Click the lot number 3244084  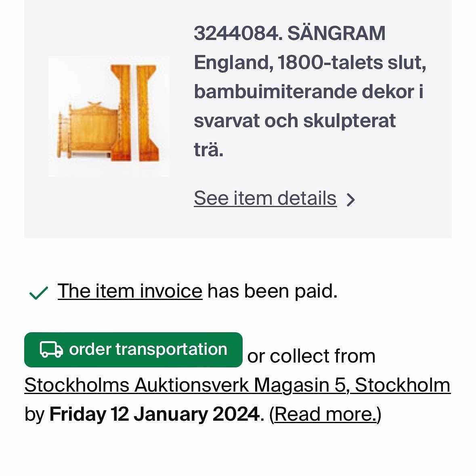pyautogui.click(x=235, y=34)
